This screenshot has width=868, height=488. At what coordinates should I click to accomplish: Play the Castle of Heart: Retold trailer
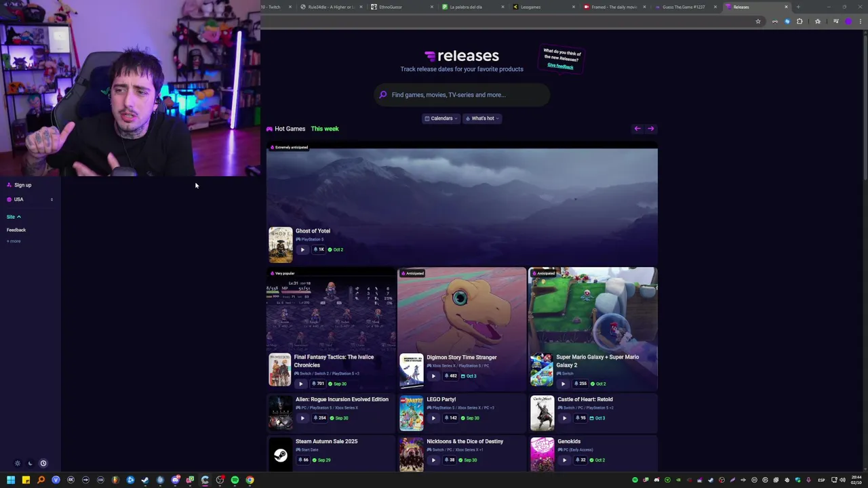tap(564, 418)
